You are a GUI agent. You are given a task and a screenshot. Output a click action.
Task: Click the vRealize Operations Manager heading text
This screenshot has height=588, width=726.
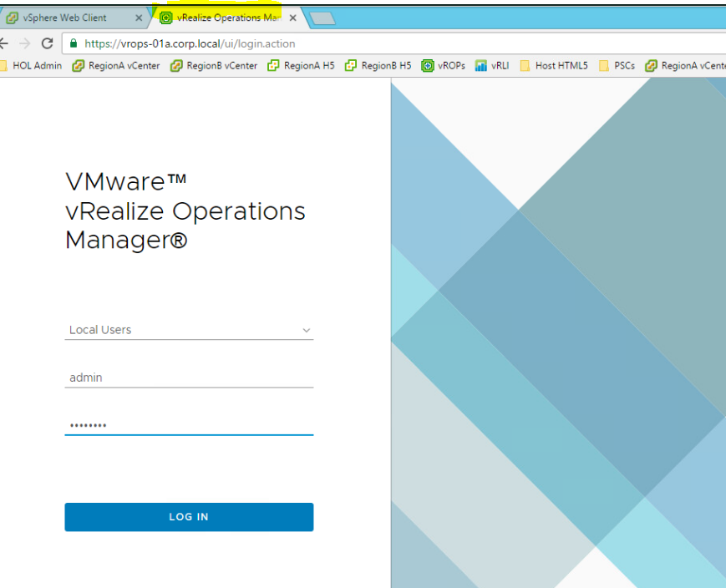(x=185, y=210)
